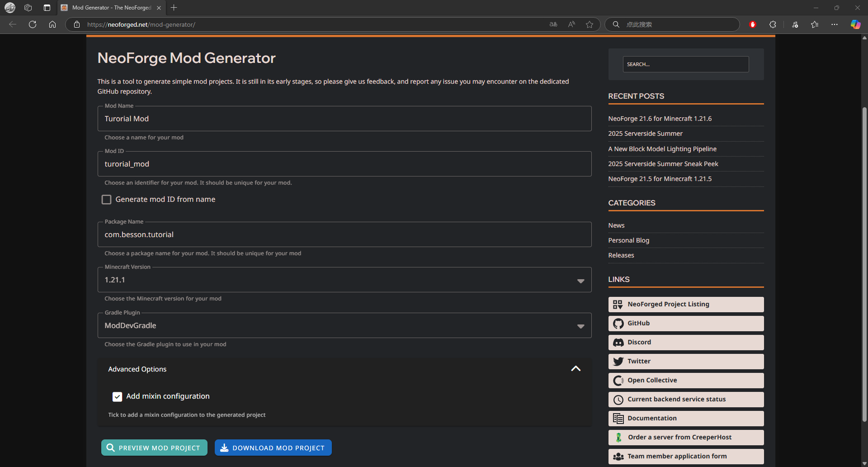
Task: Open NeoForge 21.6 for Minecraft 1.21.6 post
Action: (x=660, y=119)
